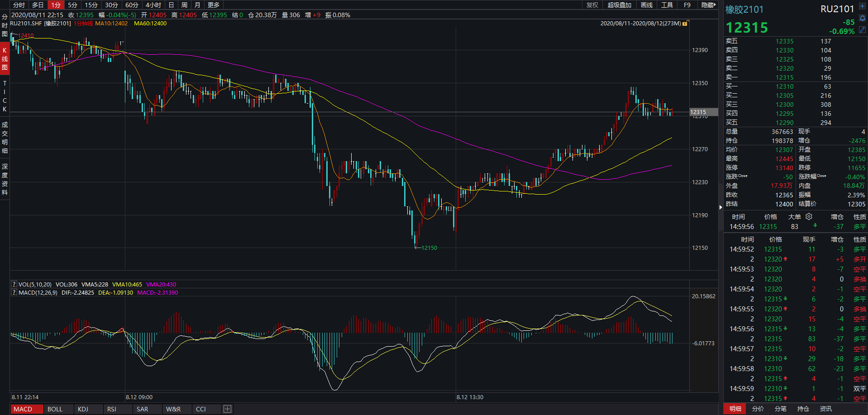This screenshot has height=415, width=868.
Task: Open the large-order gear settings icon
Action: coord(809,216)
